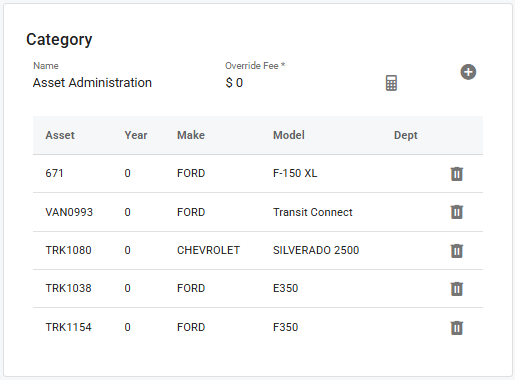Sort by Year column header

pos(136,135)
